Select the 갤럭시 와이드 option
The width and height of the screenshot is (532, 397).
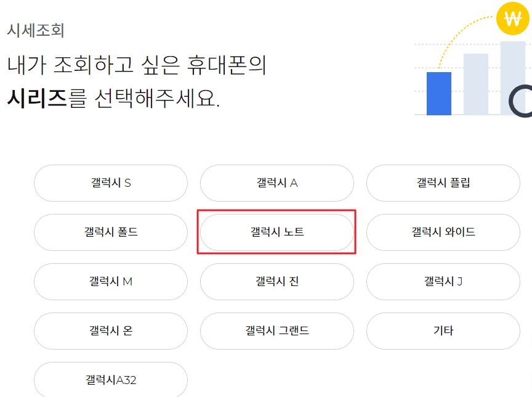443,232
